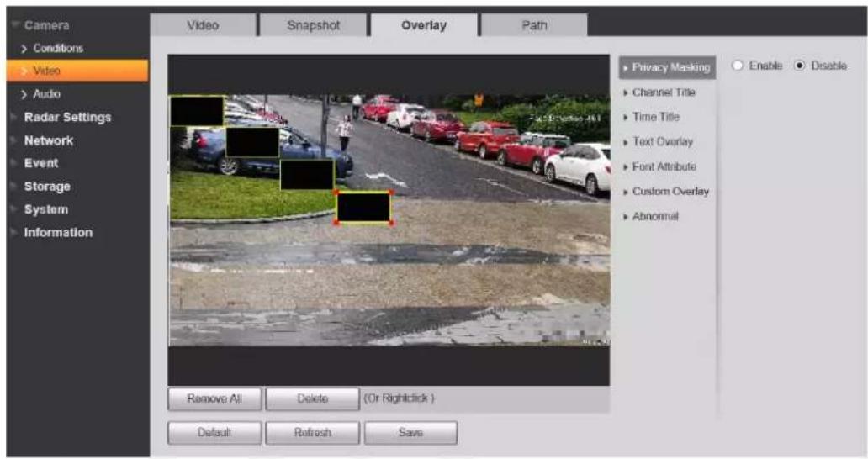
Task: Open Privacy Masking overlay option
Action: tap(667, 67)
